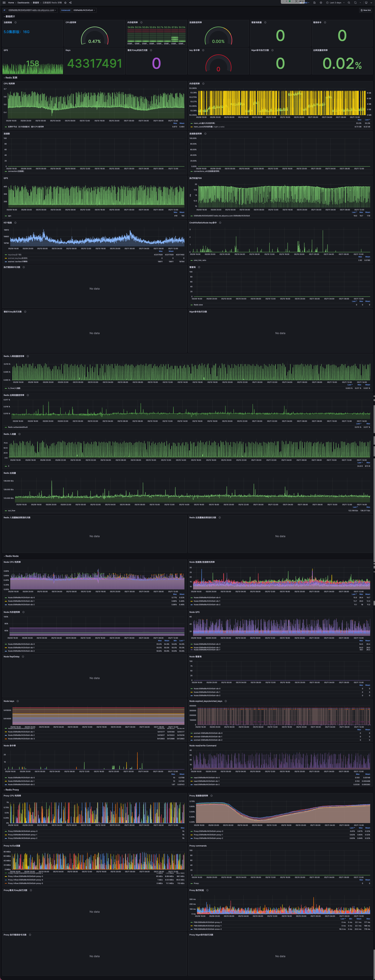Image resolution: width=375 pixels, height=980 pixels.
Task: Collapse the Redis Proxy row
Action: 11,790
